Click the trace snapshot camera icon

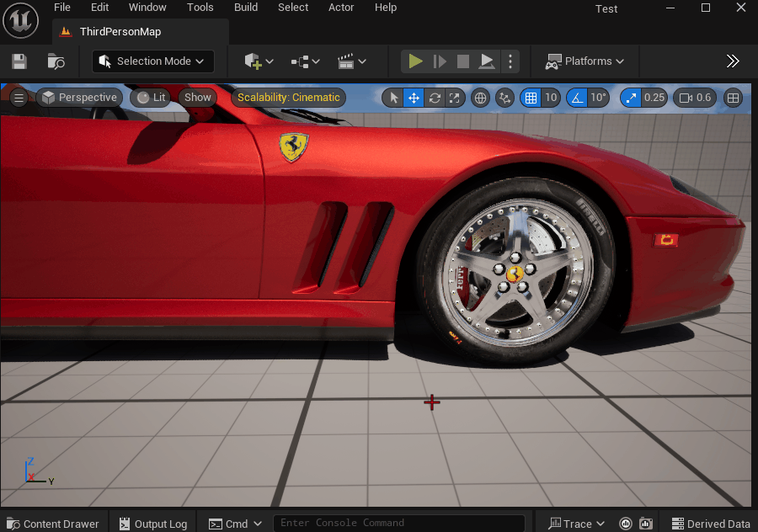pos(646,524)
